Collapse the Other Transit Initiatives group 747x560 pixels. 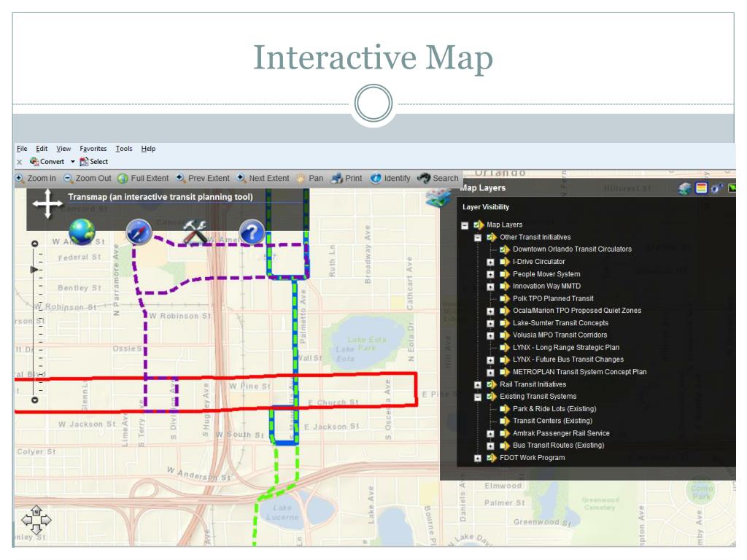478,238
